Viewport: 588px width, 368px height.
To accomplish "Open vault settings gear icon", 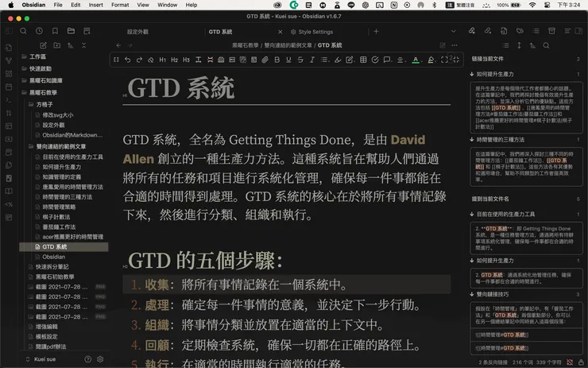I will pos(100,359).
